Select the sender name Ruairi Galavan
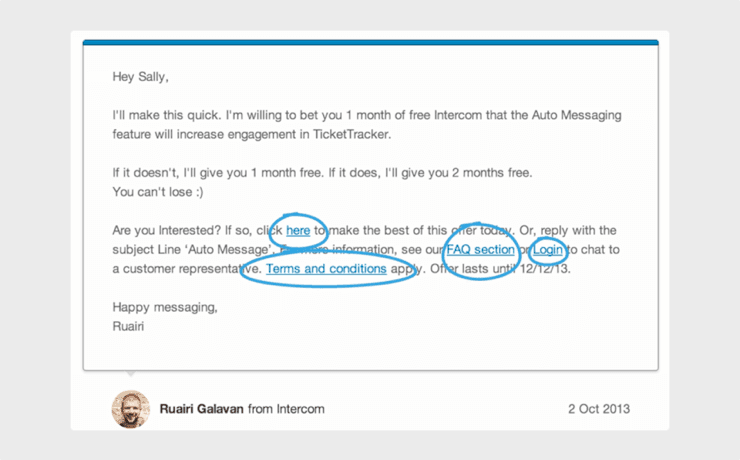 point(202,409)
